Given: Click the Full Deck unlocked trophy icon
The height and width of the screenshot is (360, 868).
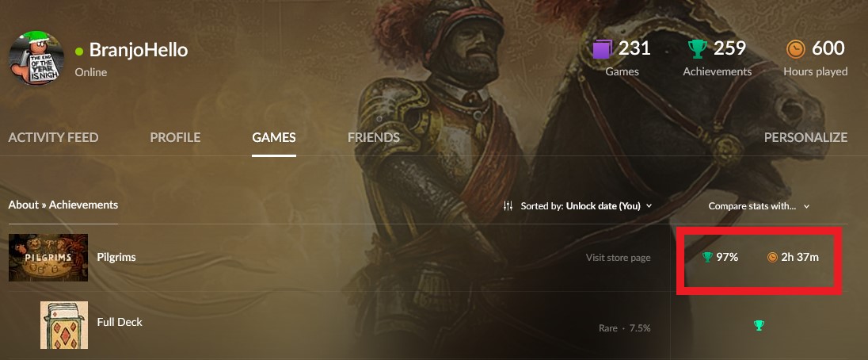Looking at the screenshot, I should pyautogui.click(x=759, y=326).
